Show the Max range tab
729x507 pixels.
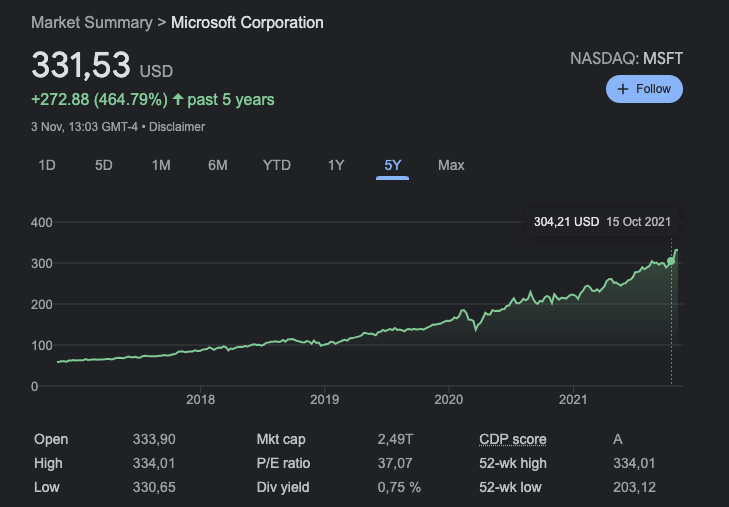(451, 165)
